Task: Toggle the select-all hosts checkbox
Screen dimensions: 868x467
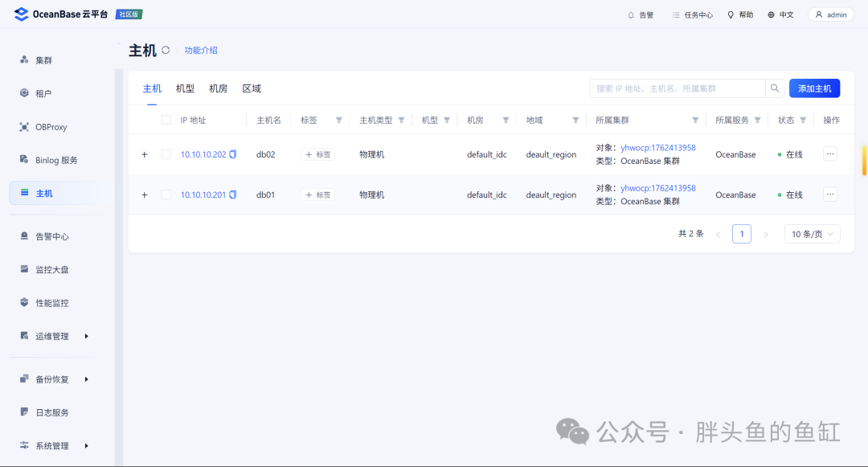Action: coord(166,120)
